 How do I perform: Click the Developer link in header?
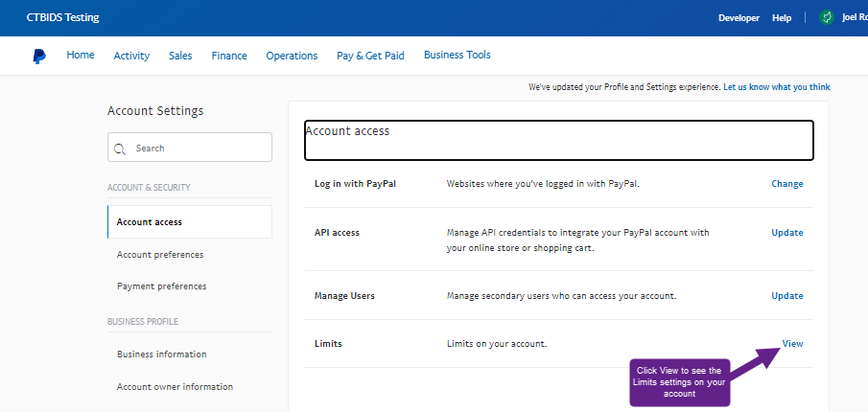click(x=739, y=17)
